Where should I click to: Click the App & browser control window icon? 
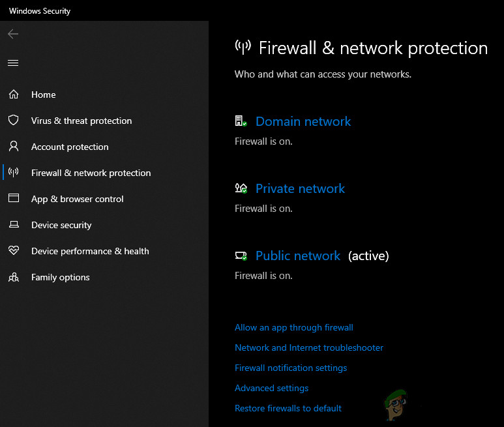pyautogui.click(x=13, y=199)
